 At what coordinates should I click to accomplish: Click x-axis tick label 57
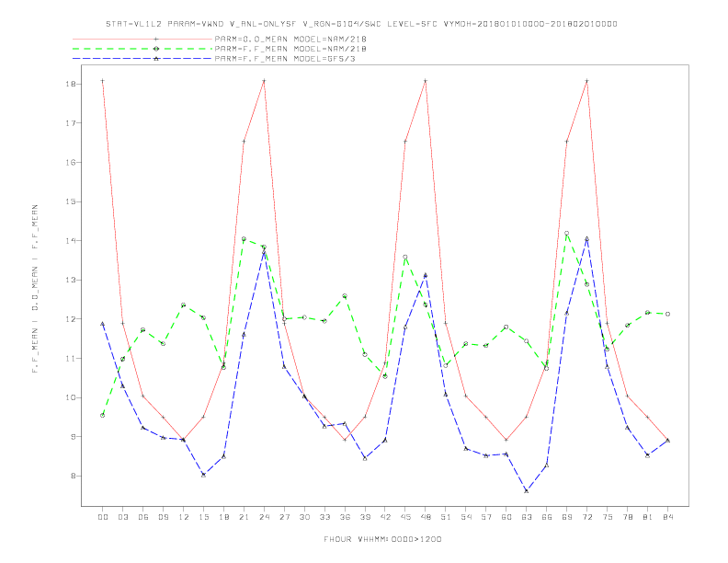tap(486, 517)
